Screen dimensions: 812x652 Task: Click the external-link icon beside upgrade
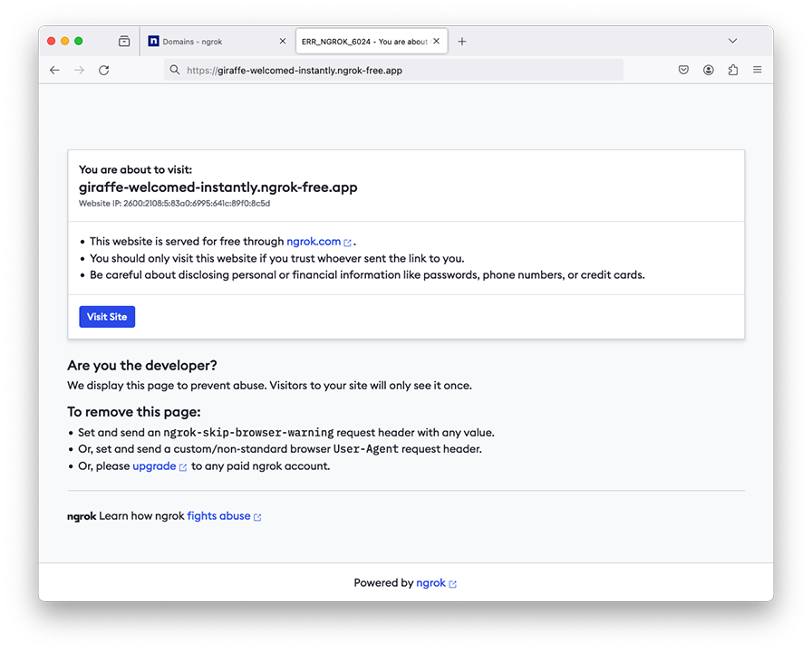point(183,467)
